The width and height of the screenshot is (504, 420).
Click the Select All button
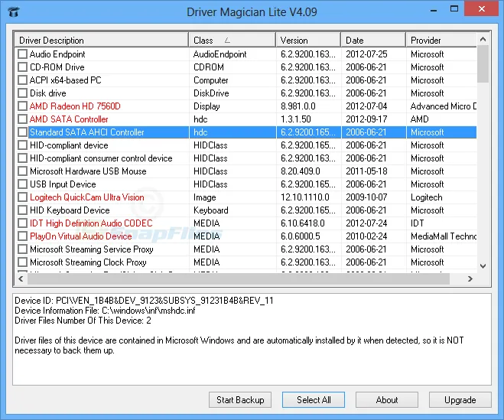(314, 400)
